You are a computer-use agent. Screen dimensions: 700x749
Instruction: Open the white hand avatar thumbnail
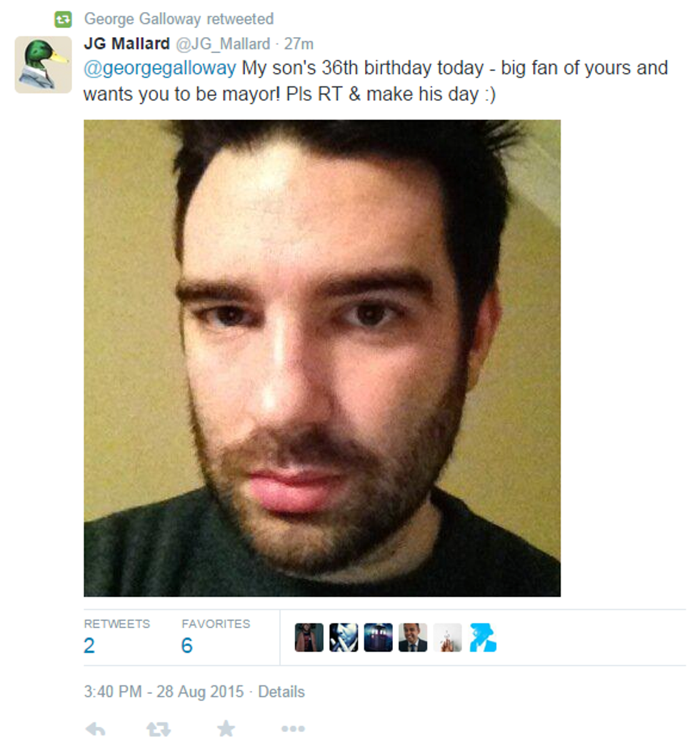(x=448, y=638)
